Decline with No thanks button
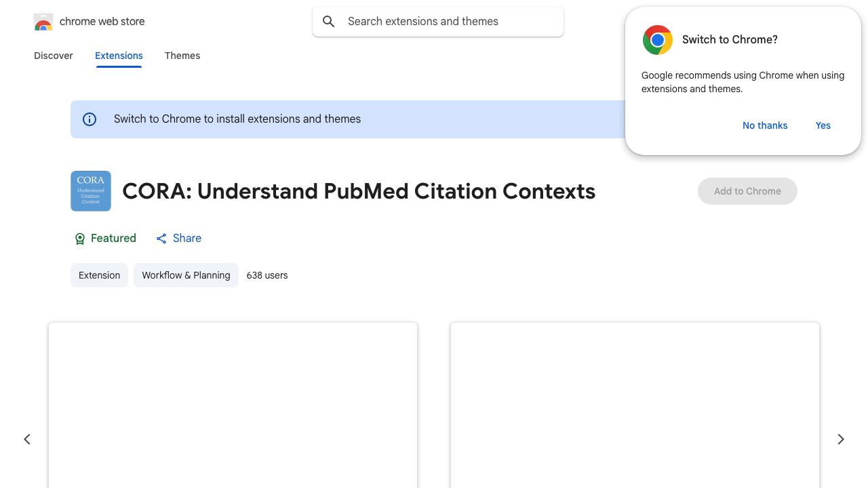The height and width of the screenshot is (488, 868). pos(765,125)
